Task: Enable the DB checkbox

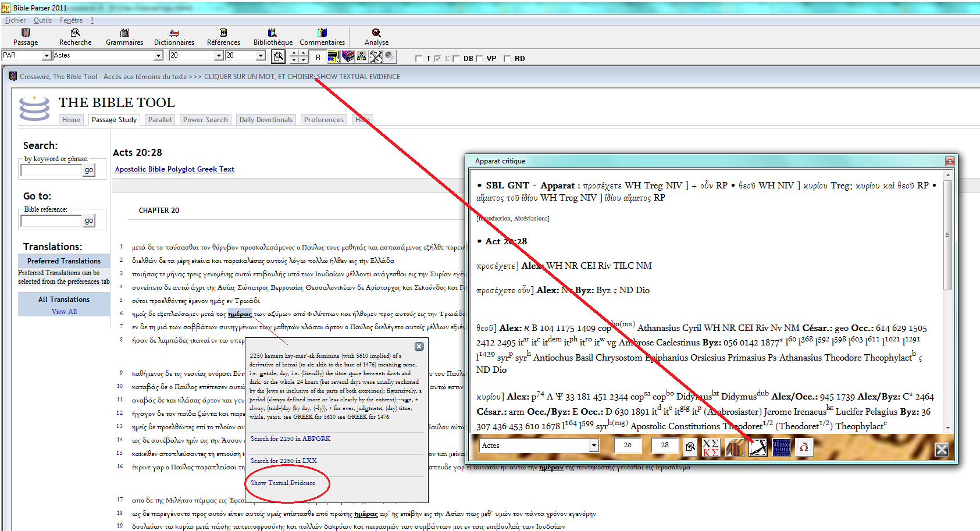Action: (x=456, y=59)
